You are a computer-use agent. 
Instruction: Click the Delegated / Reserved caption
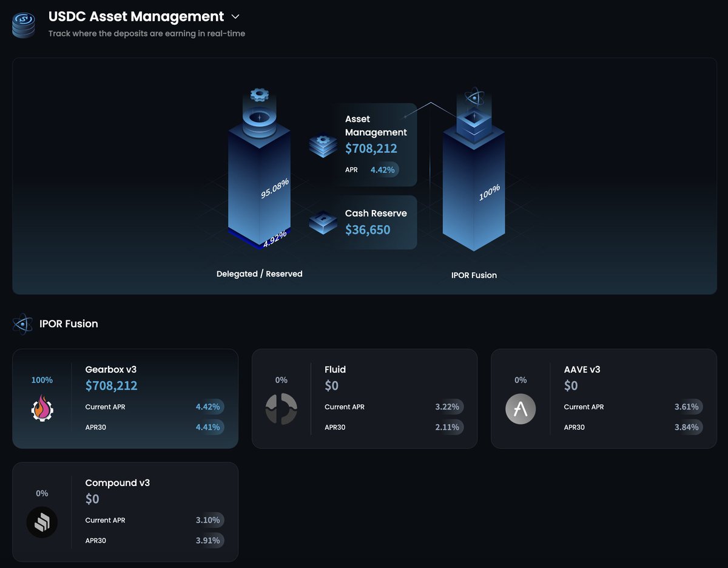pyautogui.click(x=260, y=274)
